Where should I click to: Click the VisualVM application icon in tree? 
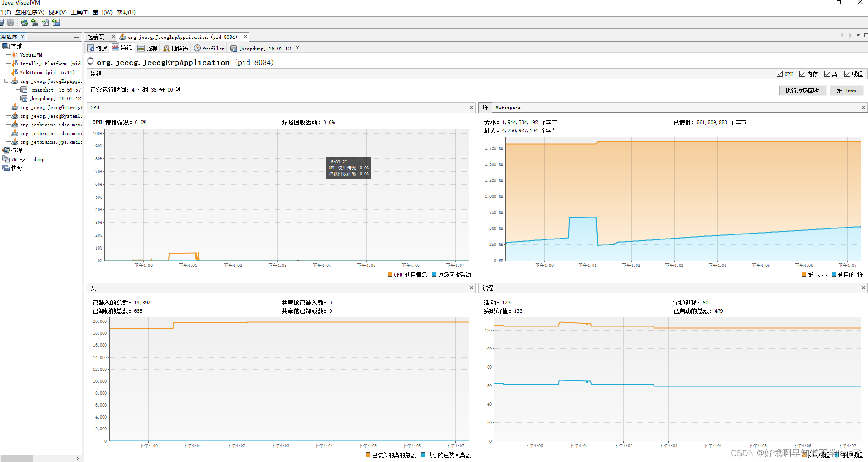click(15, 55)
